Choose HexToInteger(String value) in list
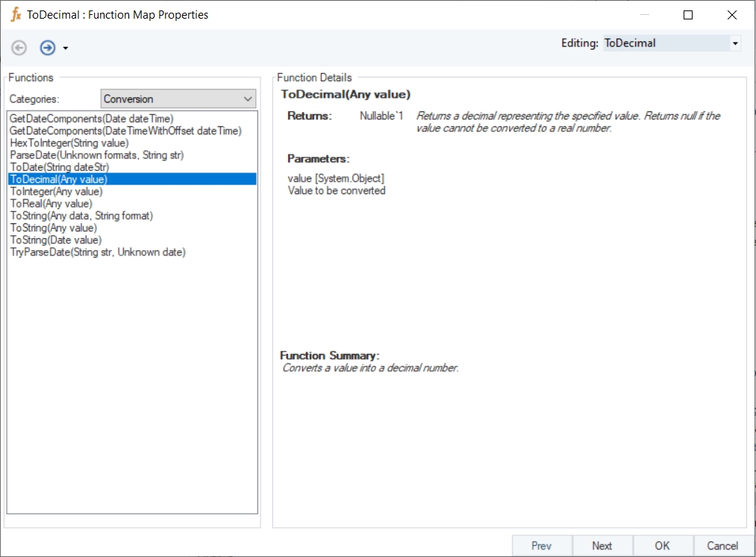 pyautogui.click(x=69, y=143)
